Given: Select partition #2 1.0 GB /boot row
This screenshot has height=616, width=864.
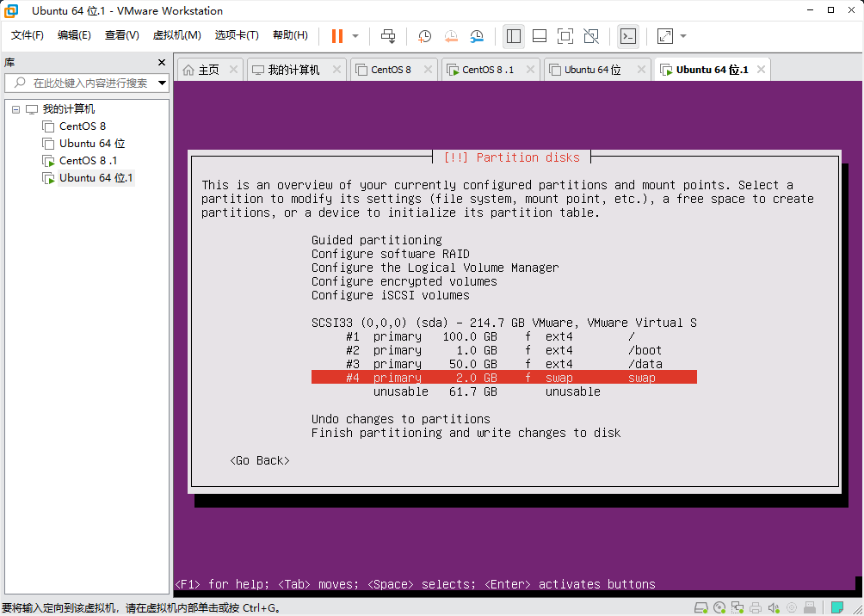Looking at the screenshot, I should 504,350.
